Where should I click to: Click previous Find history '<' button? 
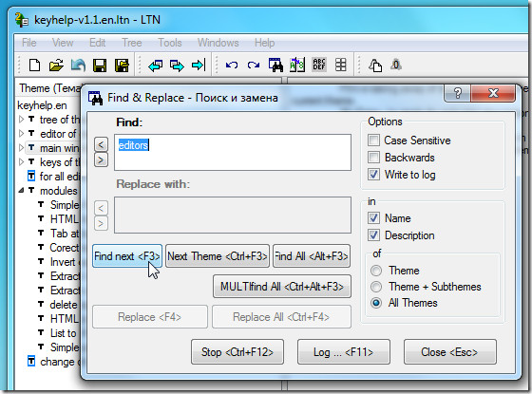[x=101, y=144]
